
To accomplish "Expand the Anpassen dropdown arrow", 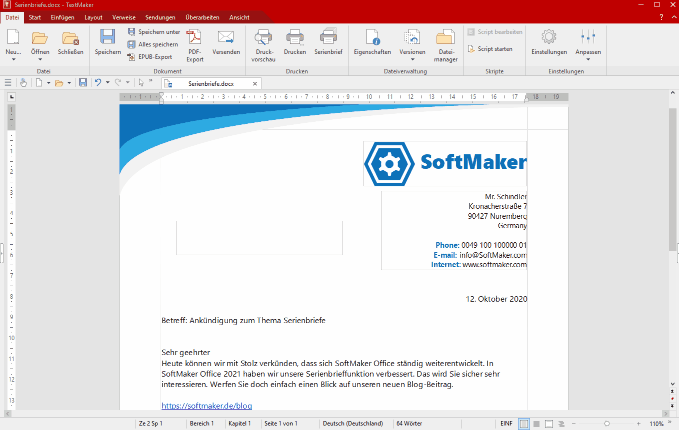I will 588,59.
